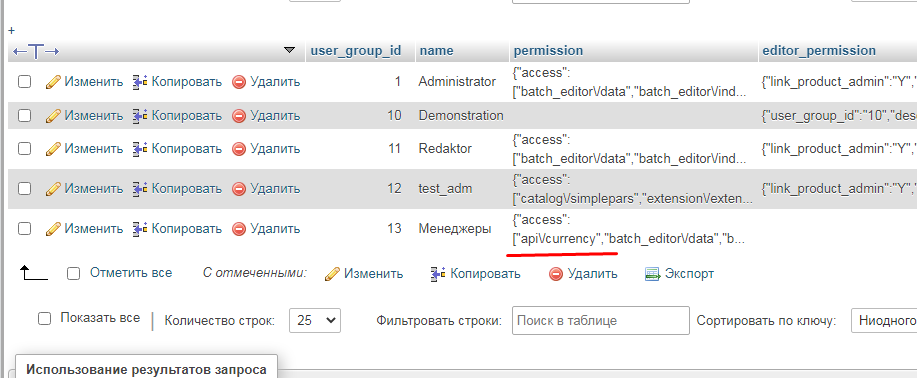The image size is (917, 378).
Task: Click the red delete icon in Administrator row
Action: coord(239,83)
